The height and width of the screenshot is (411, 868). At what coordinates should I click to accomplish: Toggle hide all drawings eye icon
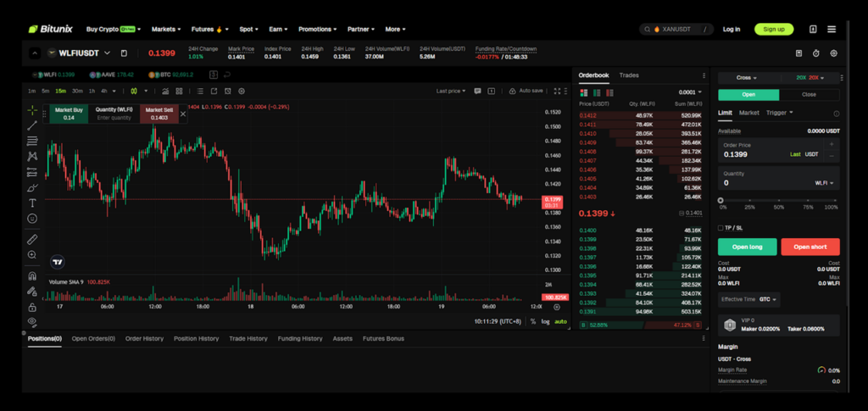[32, 321]
